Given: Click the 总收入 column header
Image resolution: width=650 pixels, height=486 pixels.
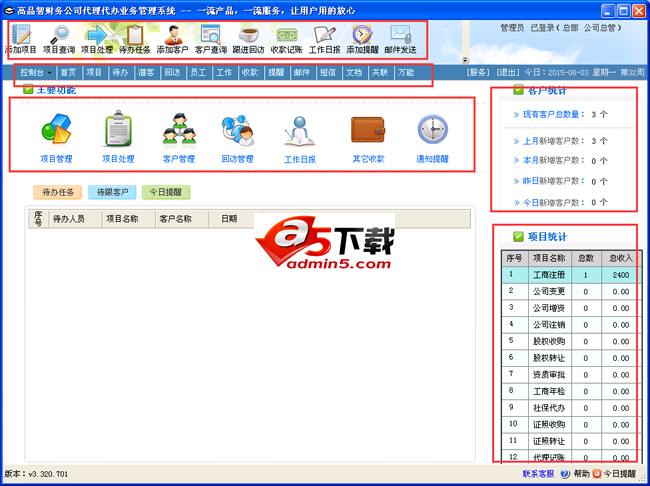Looking at the screenshot, I should pos(619,258).
